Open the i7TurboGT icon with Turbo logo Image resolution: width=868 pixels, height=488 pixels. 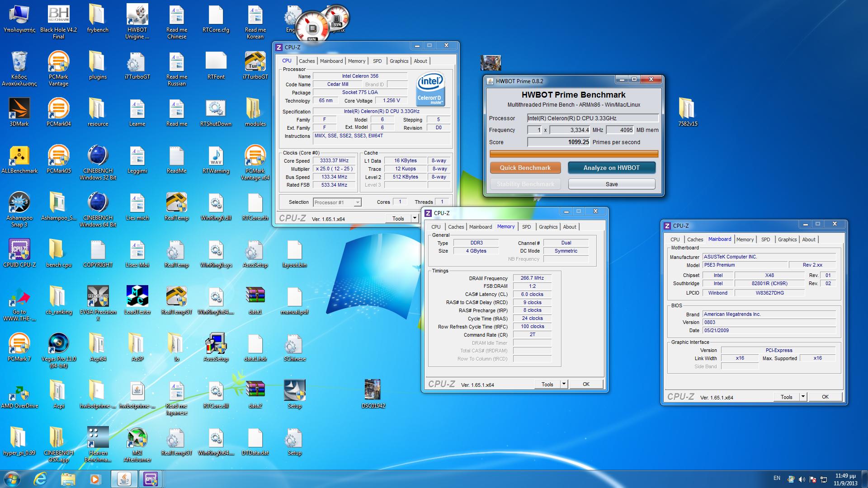tap(255, 65)
